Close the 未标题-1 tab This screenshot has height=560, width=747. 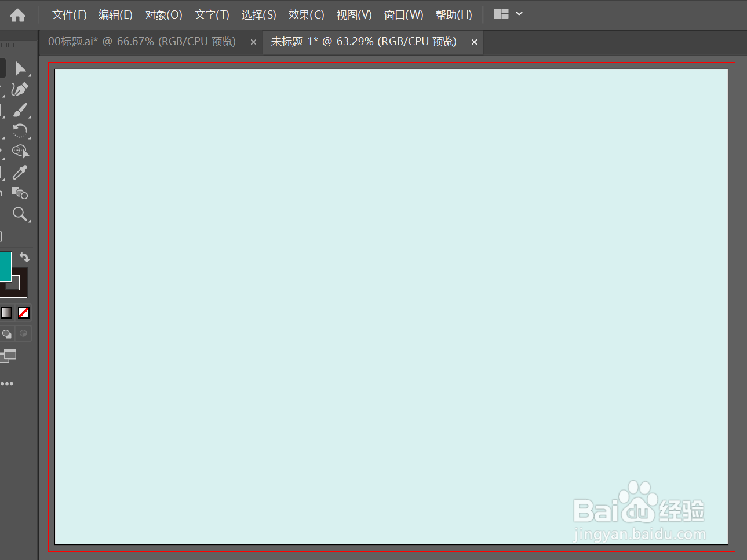coord(474,42)
